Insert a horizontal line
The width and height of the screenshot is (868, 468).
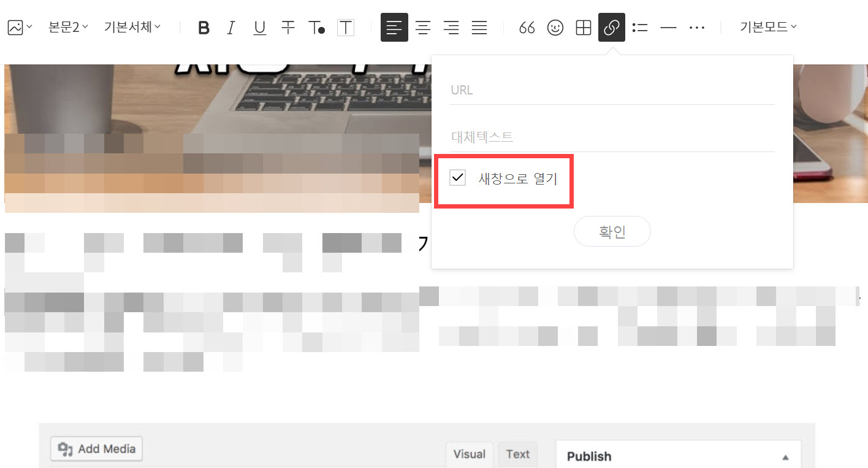click(668, 27)
